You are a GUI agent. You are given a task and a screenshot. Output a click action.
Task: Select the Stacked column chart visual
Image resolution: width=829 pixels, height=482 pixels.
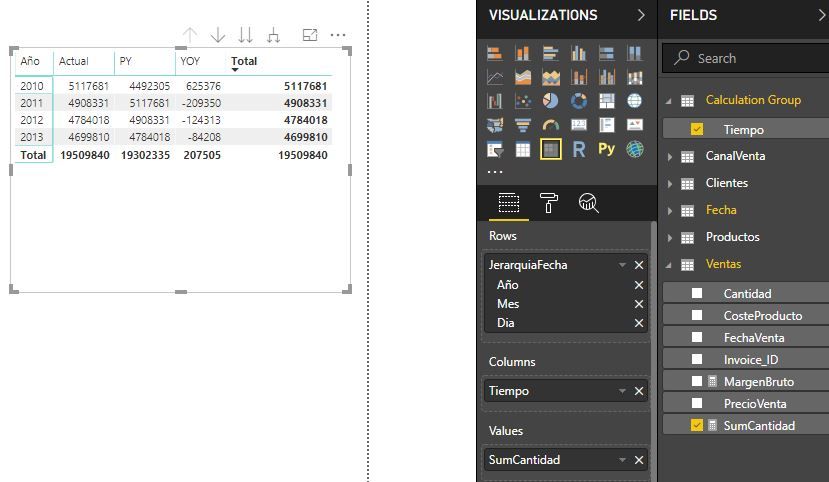[x=523, y=53]
